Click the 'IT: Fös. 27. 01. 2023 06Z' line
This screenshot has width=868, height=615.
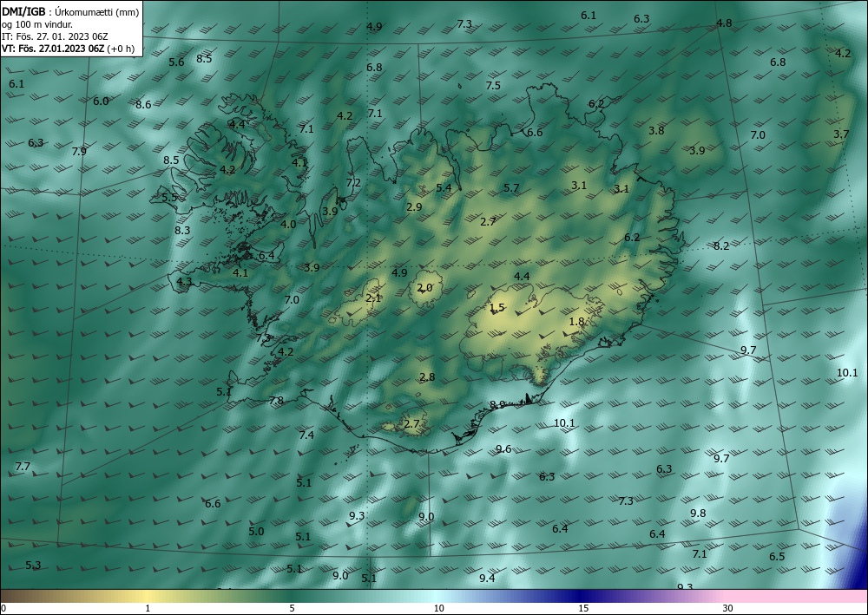(x=55, y=36)
